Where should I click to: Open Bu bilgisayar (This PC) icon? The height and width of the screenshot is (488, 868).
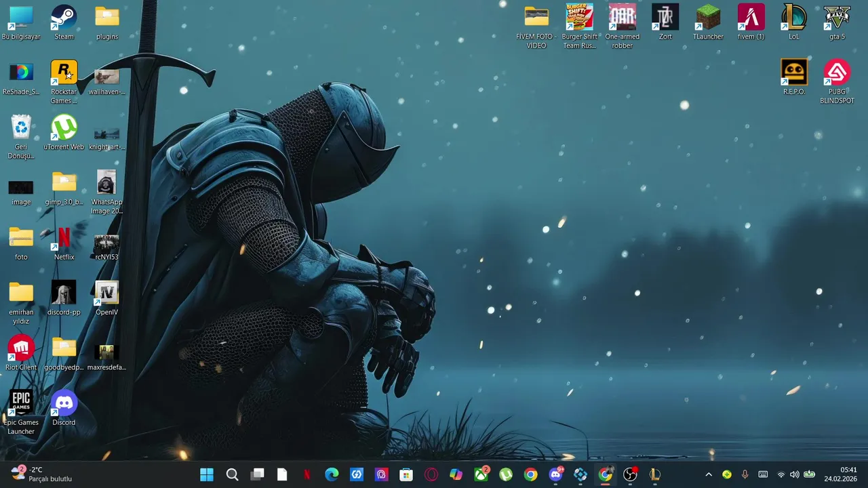tap(21, 22)
